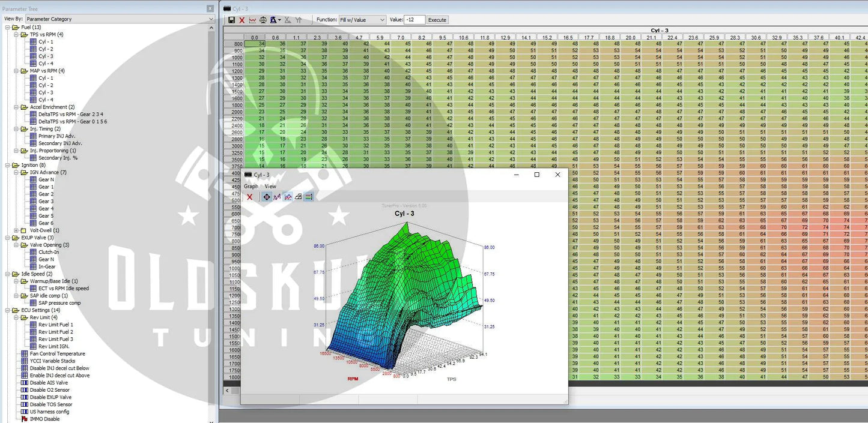
Task: Open the red line graph icon in table toolbar
Action: click(x=252, y=20)
